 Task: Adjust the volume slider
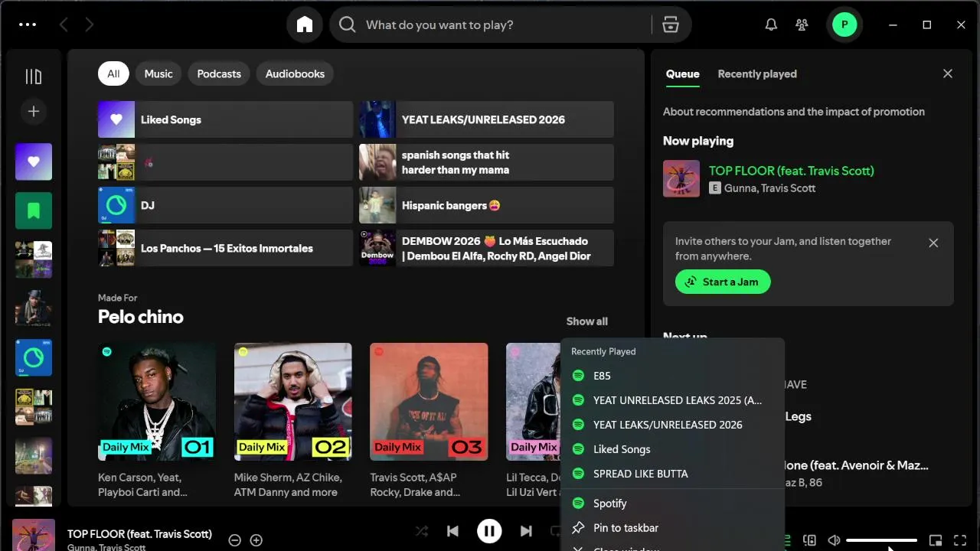[881, 540]
